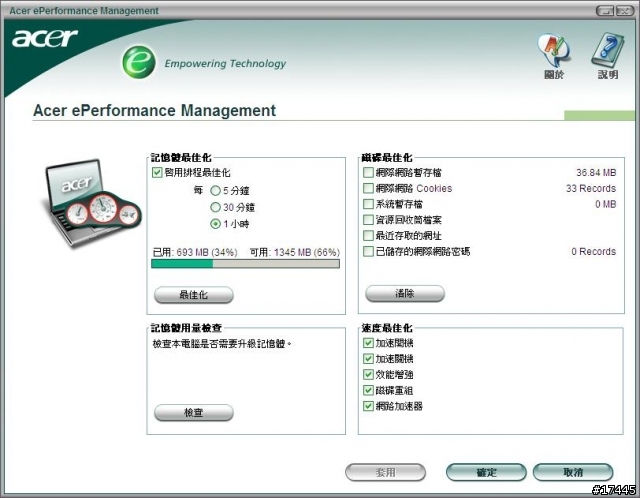Viewport: 640px width, 498px height.
Task: Close the ePerformance Management window
Action: pyautogui.click(x=624, y=11)
